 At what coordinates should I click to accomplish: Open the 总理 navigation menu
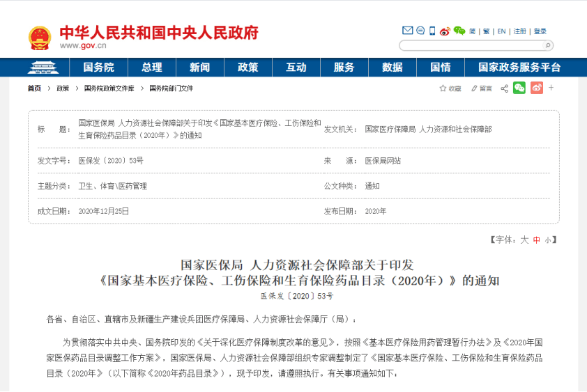click(x=152, y=68)
